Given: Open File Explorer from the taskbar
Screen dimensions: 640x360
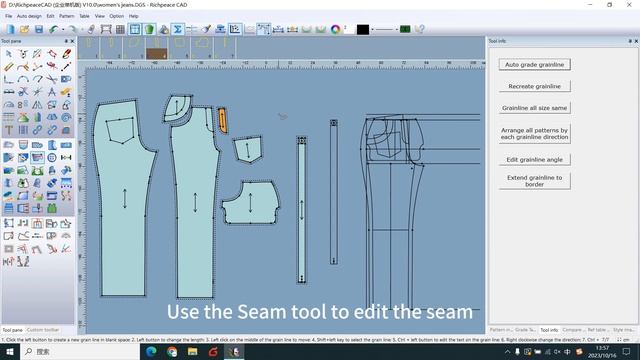Looking at the screenshot, I should click(x=192, y=351).
